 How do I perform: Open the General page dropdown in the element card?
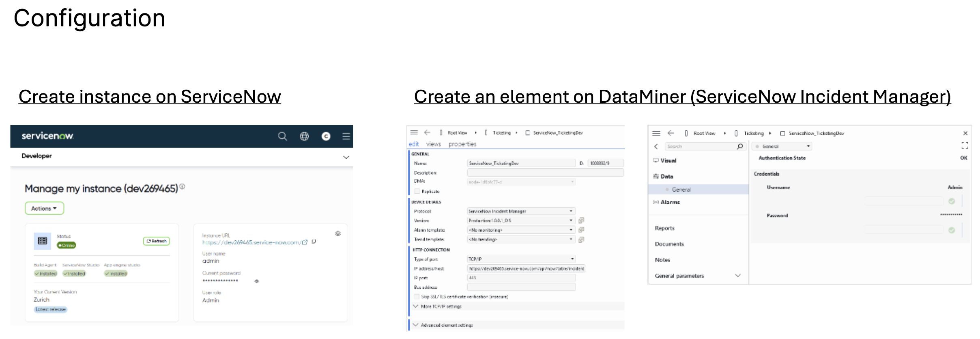point(782,146)
